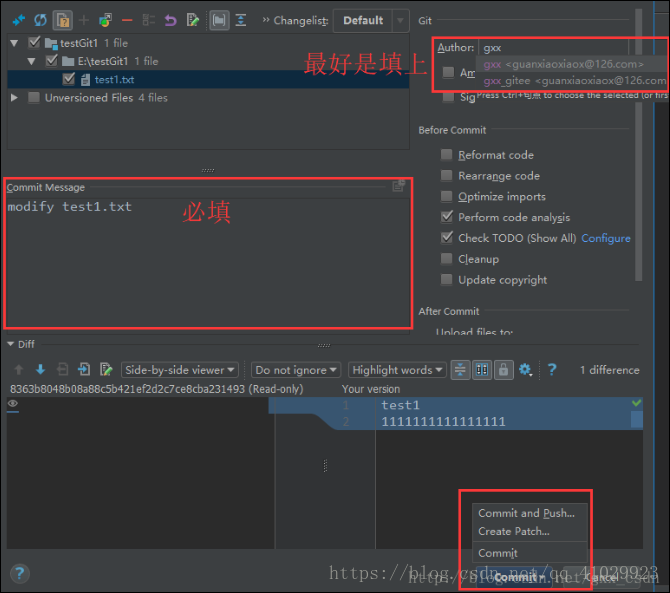This screenshot has height=593, width=670.
Task: Click the Compare Next File icon
Action: 84,370
